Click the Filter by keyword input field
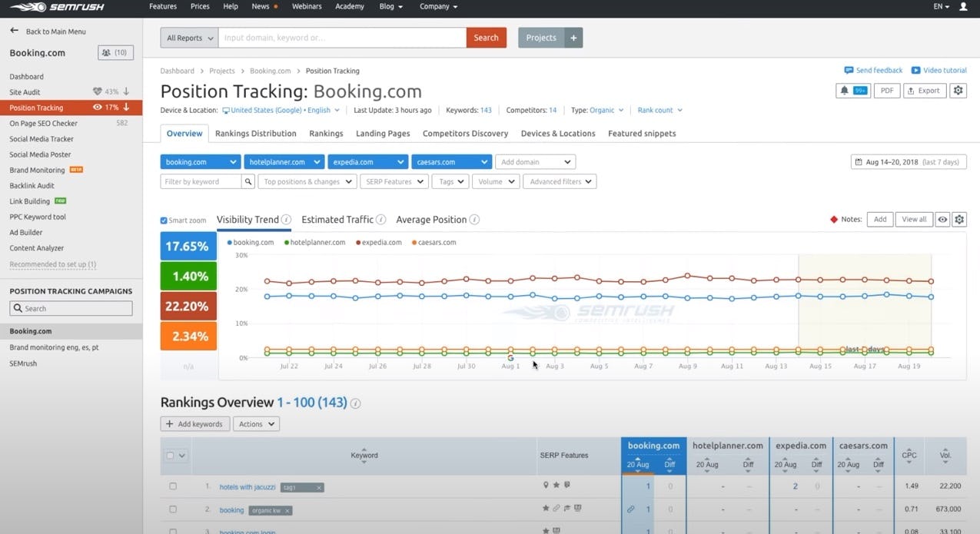Viewport: 980px width, 534px height. tap(201, 182)
